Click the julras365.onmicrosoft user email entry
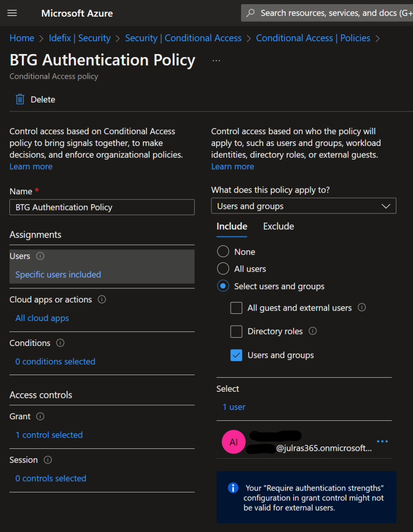 click(309, 448)
